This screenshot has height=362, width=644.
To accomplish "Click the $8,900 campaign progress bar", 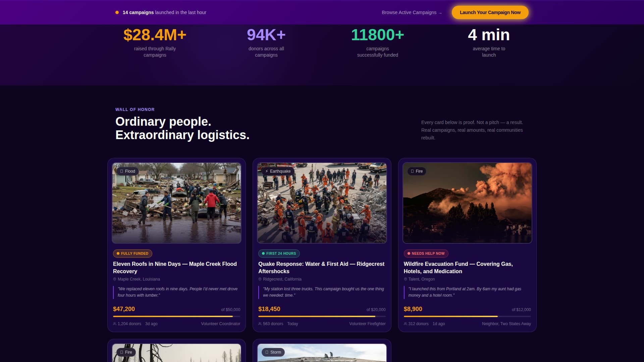I will 467,316.
